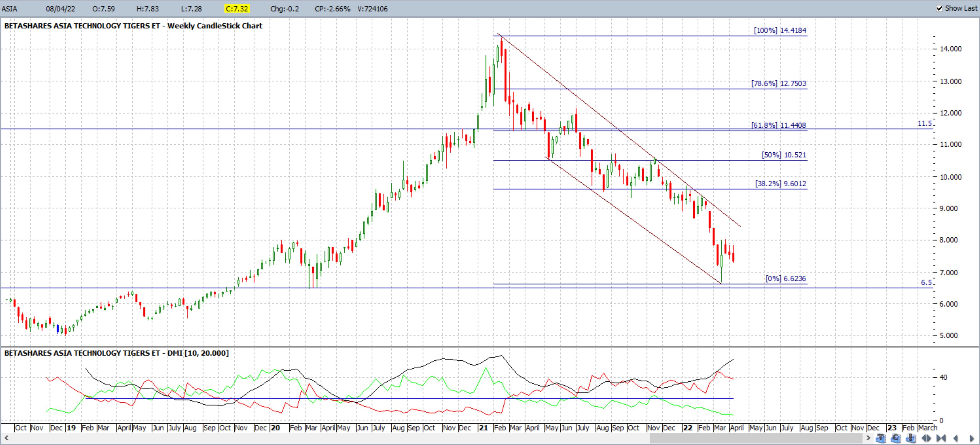Click the 14.000 price axis label
This screenshot has width=980, height=445.
950,49
